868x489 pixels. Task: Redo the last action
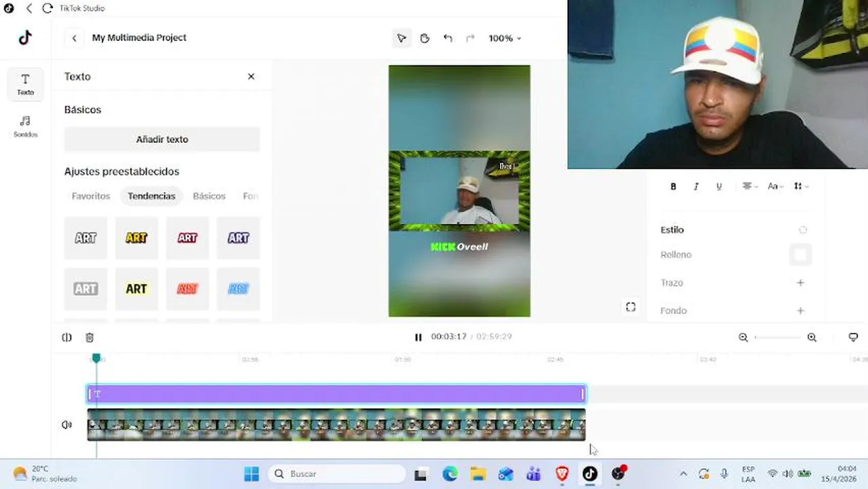(470, 38)
